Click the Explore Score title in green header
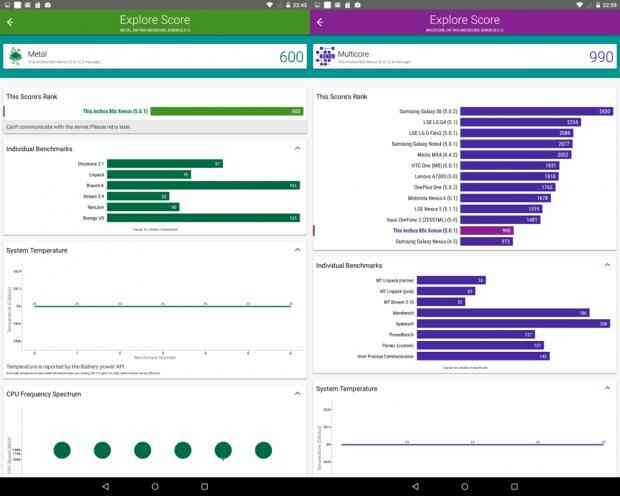Viewport: 620px width, 496px height. (155, 20)
